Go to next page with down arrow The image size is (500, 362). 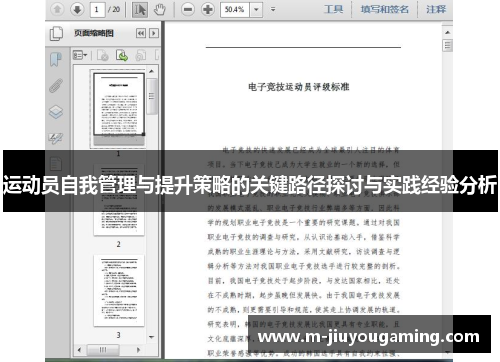pos(77,9)
